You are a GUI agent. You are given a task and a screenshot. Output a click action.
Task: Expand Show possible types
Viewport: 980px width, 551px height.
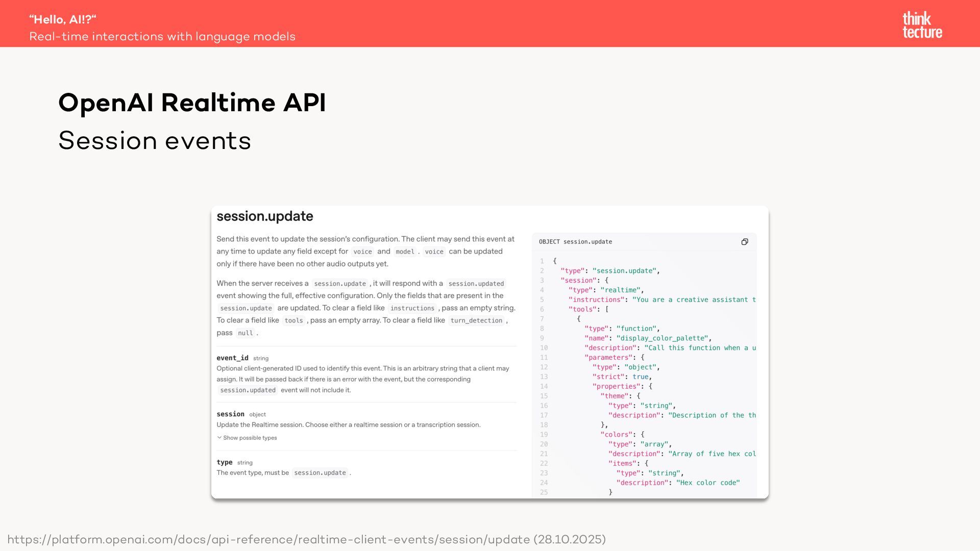(x=250, y=438)
